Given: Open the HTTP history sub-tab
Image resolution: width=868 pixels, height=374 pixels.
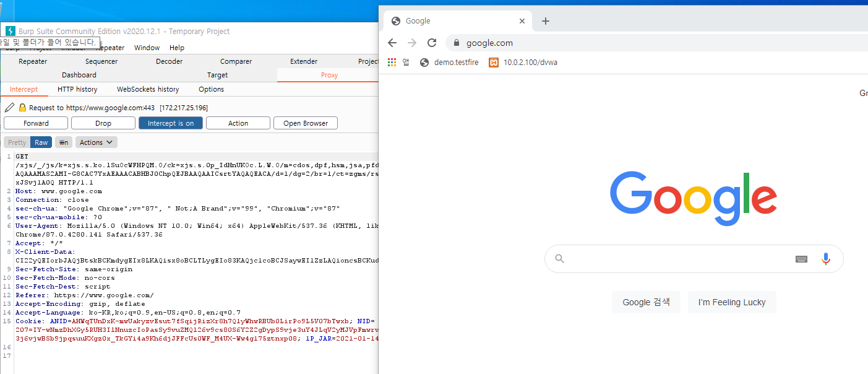Looking at the screenshot, I should (x=77, y=89).
